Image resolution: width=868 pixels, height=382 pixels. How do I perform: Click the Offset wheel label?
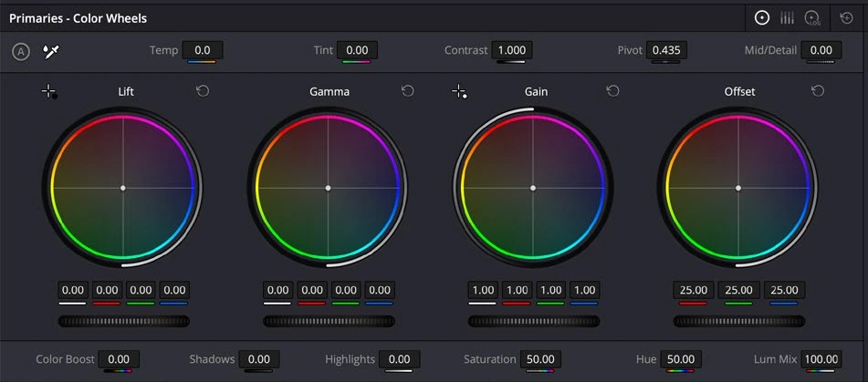click(x=739, y=92)
